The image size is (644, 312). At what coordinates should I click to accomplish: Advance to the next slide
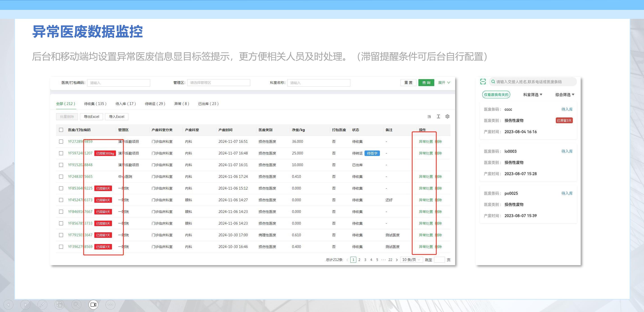coord(25,304)
